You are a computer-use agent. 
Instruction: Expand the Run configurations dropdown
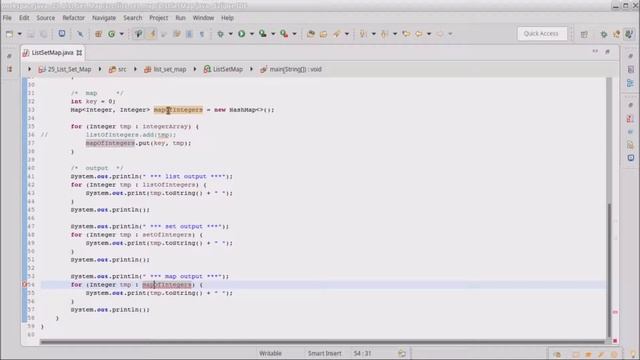[251, 34]
